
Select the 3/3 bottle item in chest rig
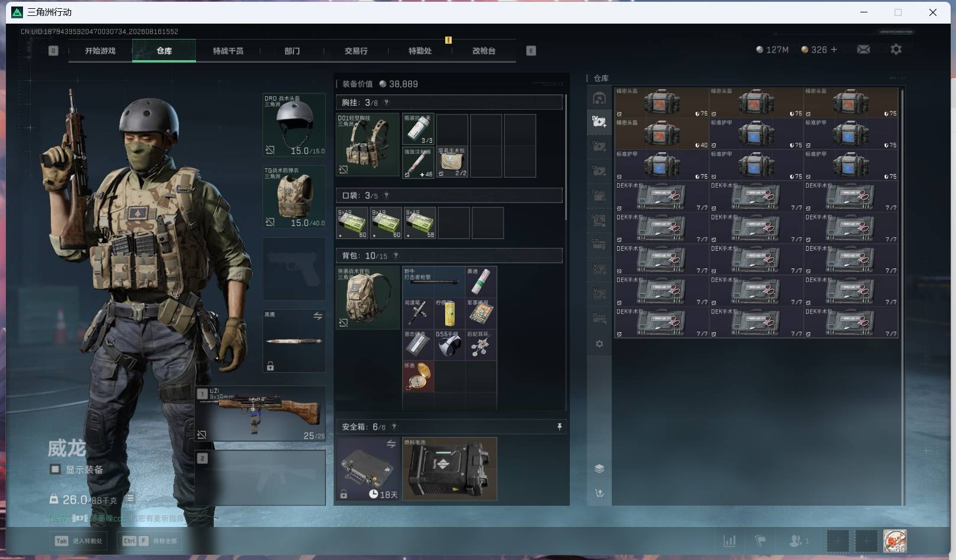[418, 129]
